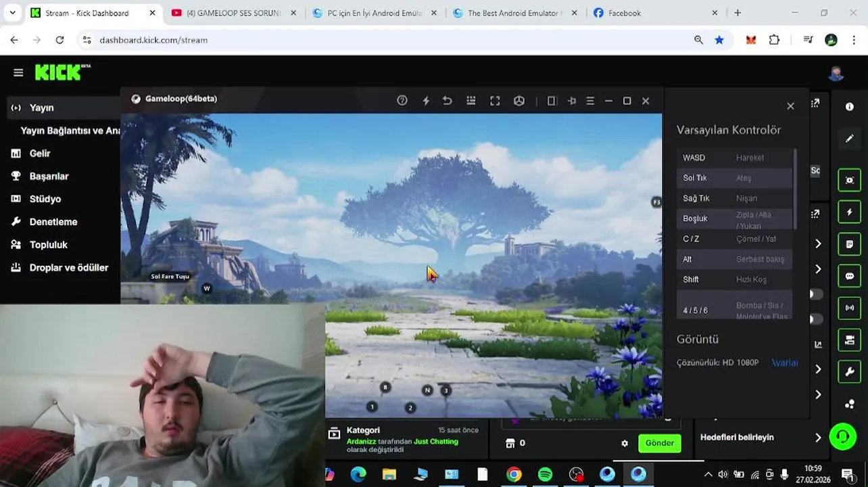The height and width of the screenshot is (487, 868).
Task: Select the C / Z Çömel / Yat row
Action: 734,239
